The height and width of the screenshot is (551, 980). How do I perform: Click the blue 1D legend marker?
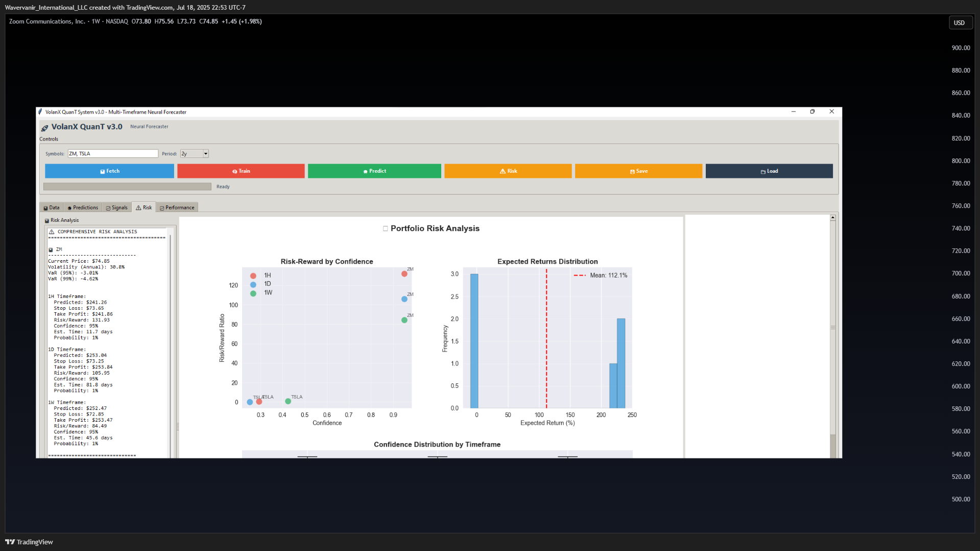tap(253, 285)
